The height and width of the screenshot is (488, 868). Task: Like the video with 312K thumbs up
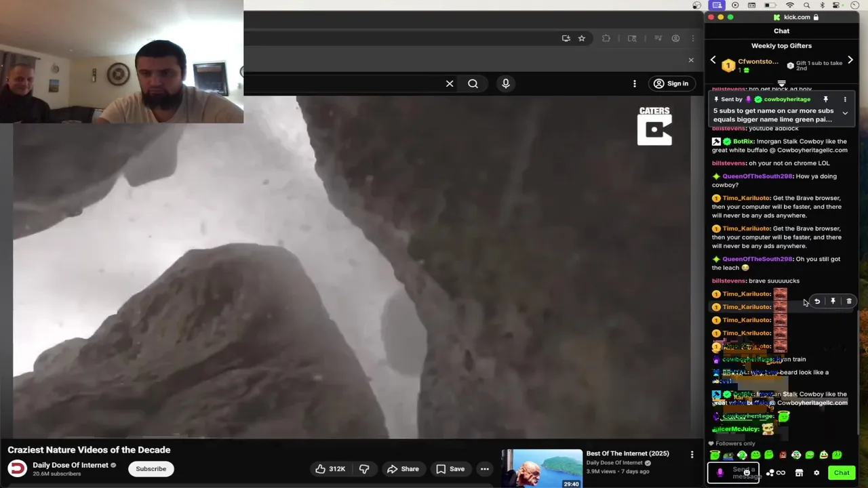[x=330, y=469]
